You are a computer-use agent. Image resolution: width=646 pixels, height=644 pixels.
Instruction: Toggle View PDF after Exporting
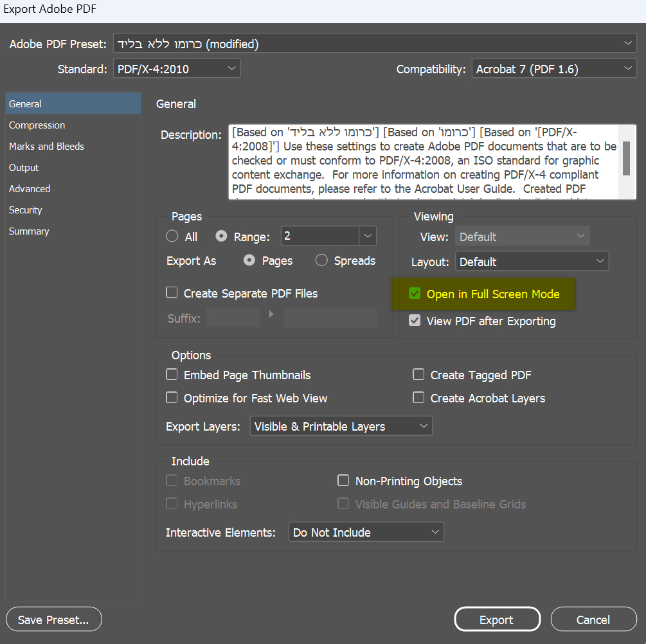[415, 321]
